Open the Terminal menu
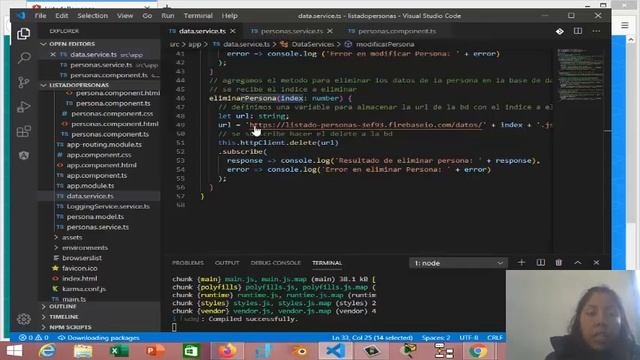This screenshot has height=360, width=640. [x=198, y=16]
